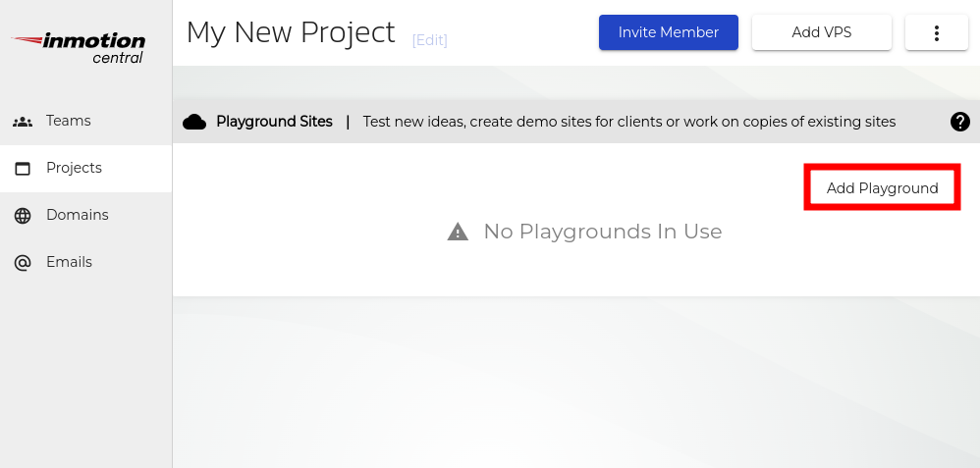Click the Playground Sites heading text
980x468 pixels.
click(x=274, y=122)
